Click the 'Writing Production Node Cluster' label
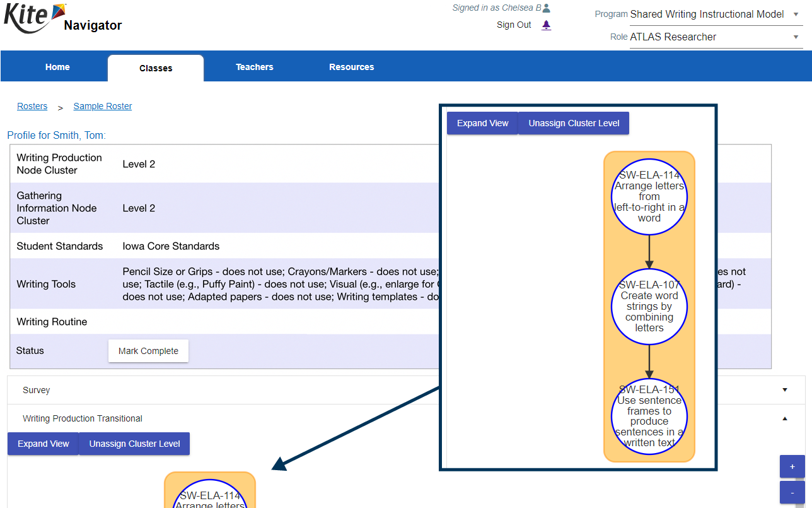 tap(59, 164)
